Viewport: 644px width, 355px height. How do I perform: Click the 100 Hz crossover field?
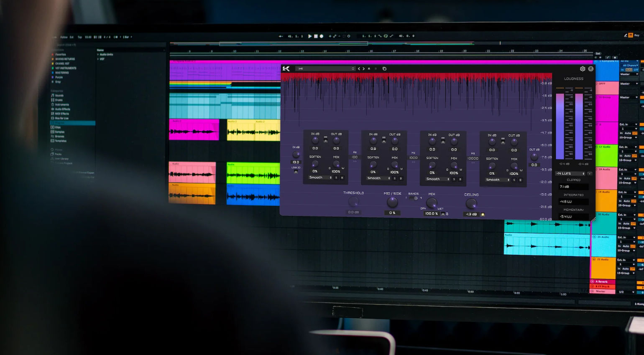click(x=355, y=157)
